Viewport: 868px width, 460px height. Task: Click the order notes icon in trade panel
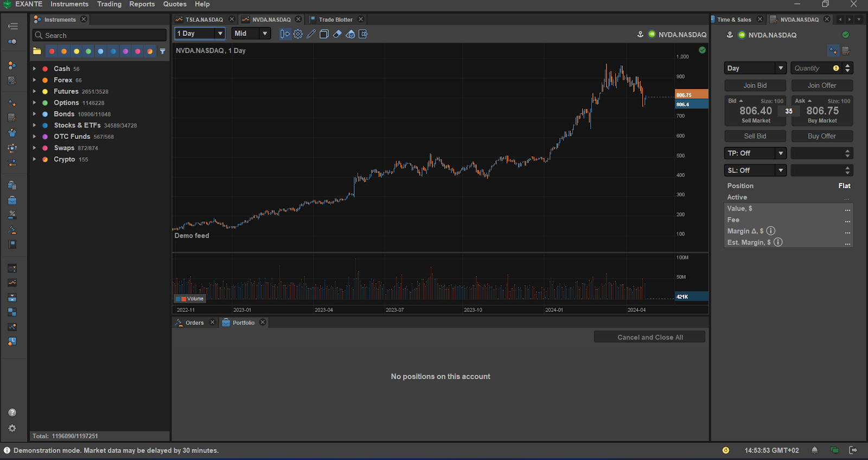[x=846, y=50]
